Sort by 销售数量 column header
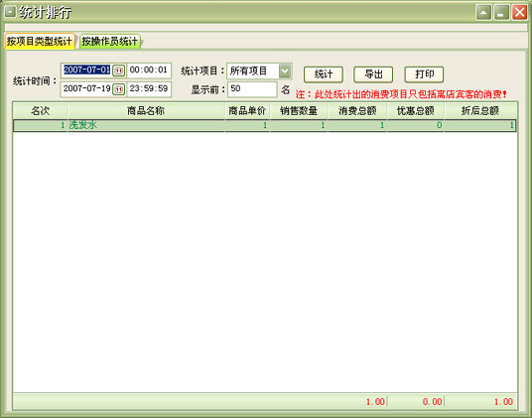The height and width of the screenshot is (418, 532). (x=299, y=110)
